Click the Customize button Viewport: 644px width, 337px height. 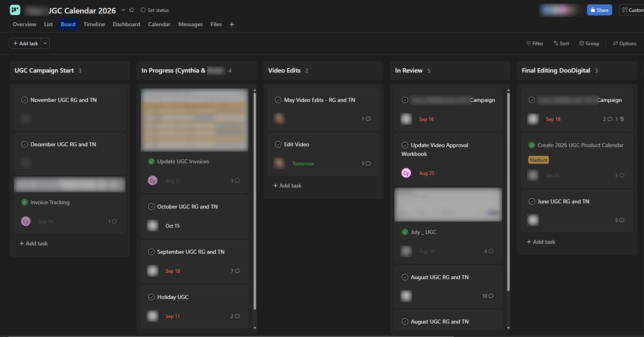(633, 10)
